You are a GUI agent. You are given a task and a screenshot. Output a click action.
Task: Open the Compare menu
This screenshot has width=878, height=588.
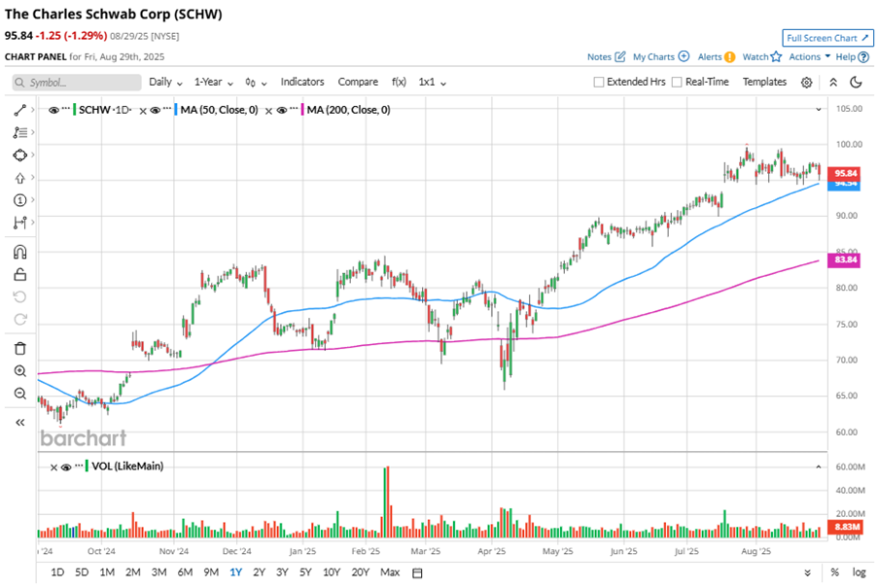coord(358,82)
